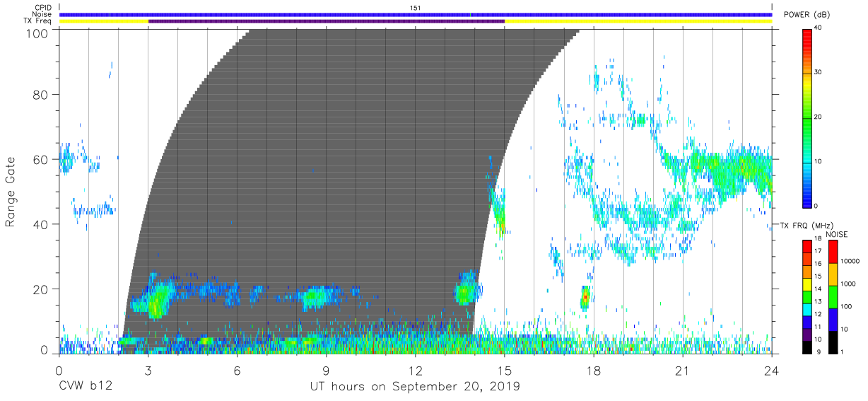This screenshot has height=401, width=868.
Task: Click the CPID label at the top left
Action: coord(43,8)
